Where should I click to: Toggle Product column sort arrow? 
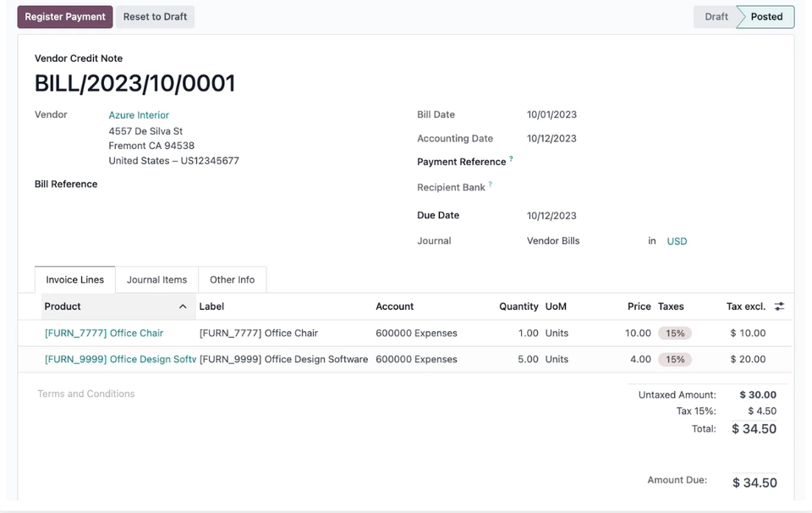pyautogui.click(x=183, y=306)
